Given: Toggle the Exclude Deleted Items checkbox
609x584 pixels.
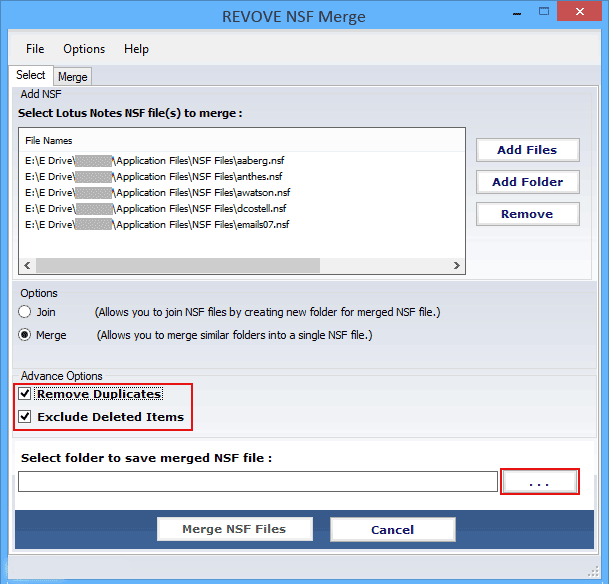Looking at the screenshot, I should click(x=25, y=417).
